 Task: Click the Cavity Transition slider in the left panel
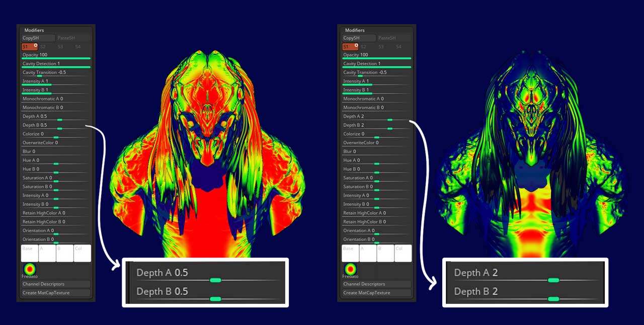56,73
